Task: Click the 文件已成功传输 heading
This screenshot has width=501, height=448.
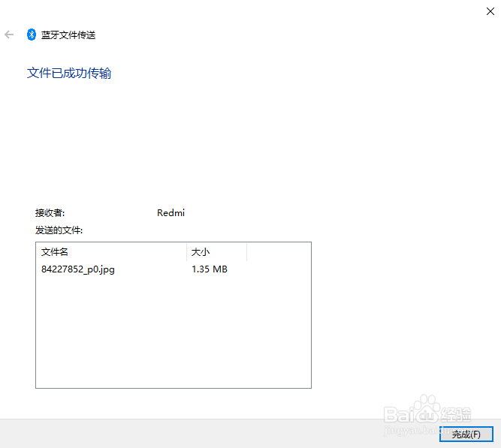Action: coord(69,73)
